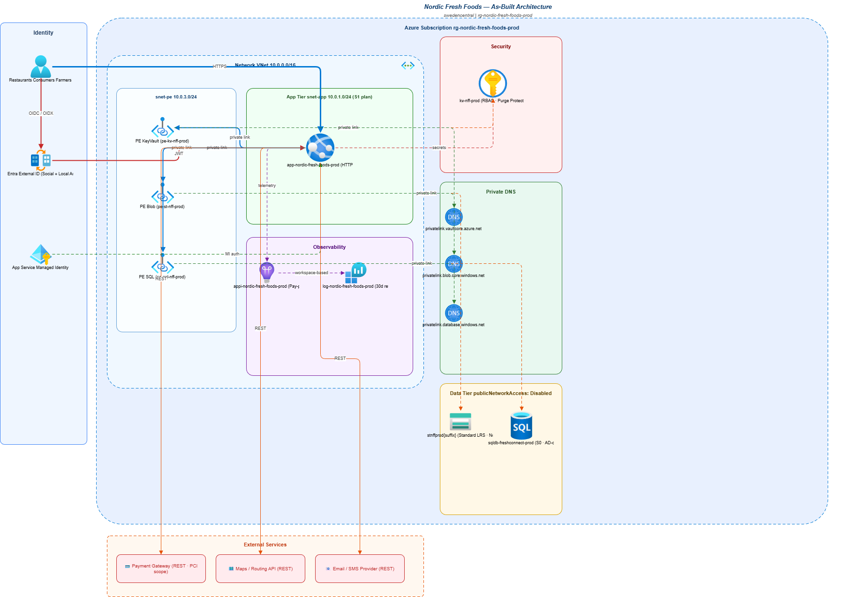Select the PE SQL private endpoint icon
The width and height of the screenshot is (868, 597).
162,267
